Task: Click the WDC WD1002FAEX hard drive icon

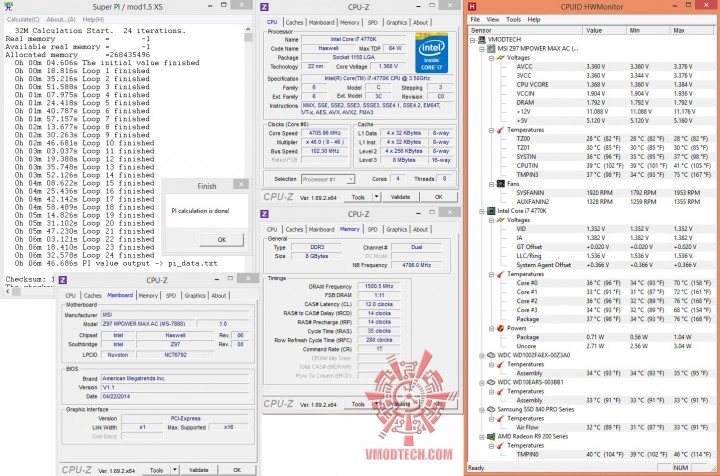Action: 491,355
